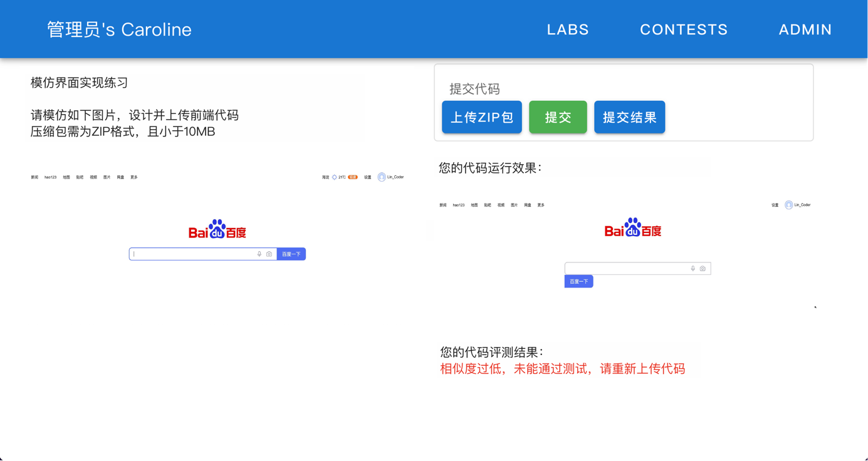This screenshot has height=461, width=868.
Task: Open the LABS menu item
Action: (568, 29)
